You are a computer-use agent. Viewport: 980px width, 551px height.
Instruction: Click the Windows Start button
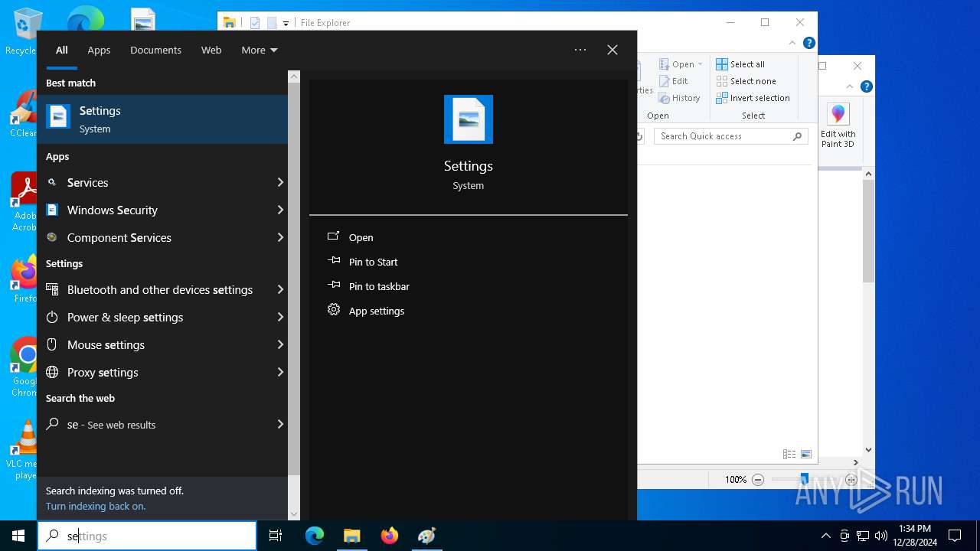click(18, 536)
